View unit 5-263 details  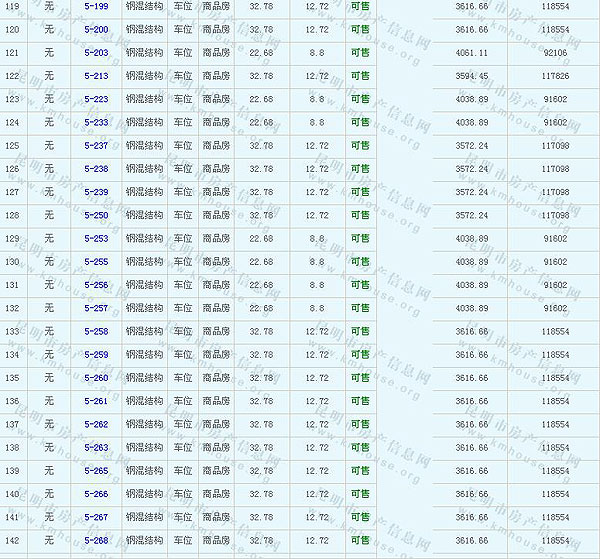pyautogui.click(x=96, y=447)
